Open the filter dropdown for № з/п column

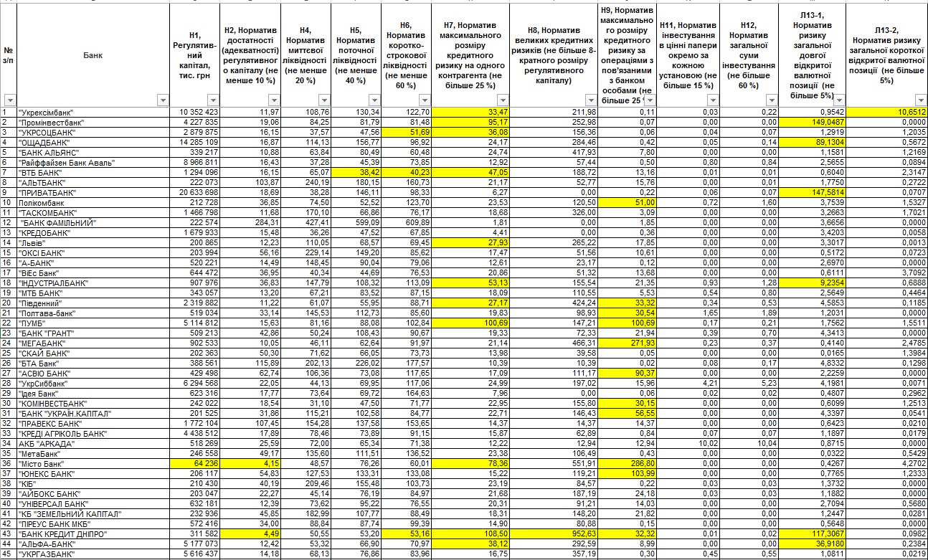pyautogui.click(x=9, y=100)
